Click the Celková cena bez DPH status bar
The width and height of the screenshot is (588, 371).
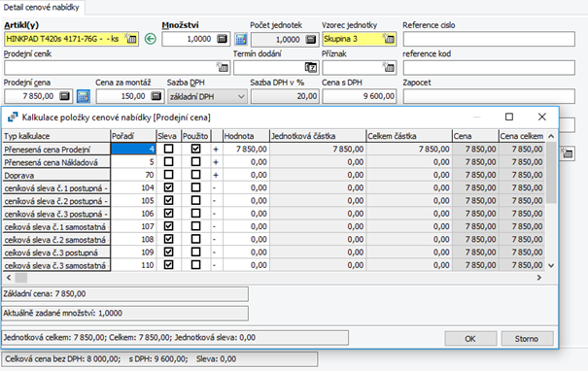point(159,359)
